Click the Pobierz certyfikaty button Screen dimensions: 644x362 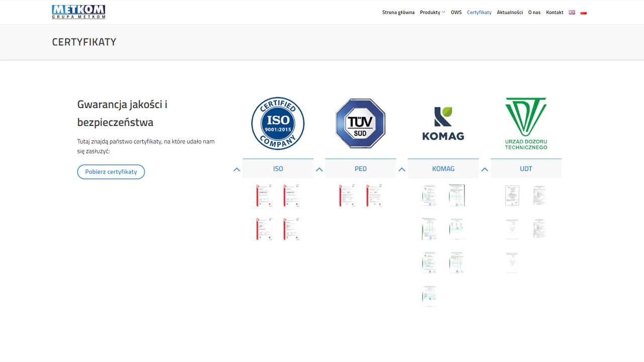pyautogui.click(x=111, y=172)
